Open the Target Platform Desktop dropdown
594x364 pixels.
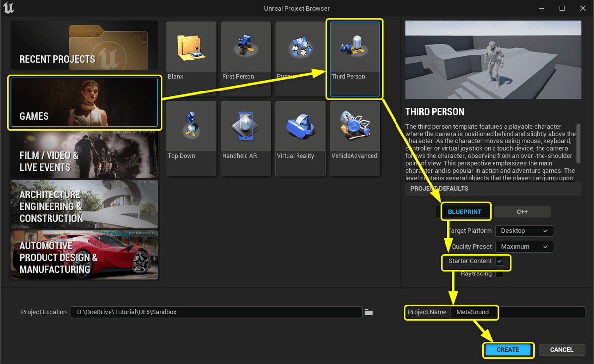(x=525, y=231)
